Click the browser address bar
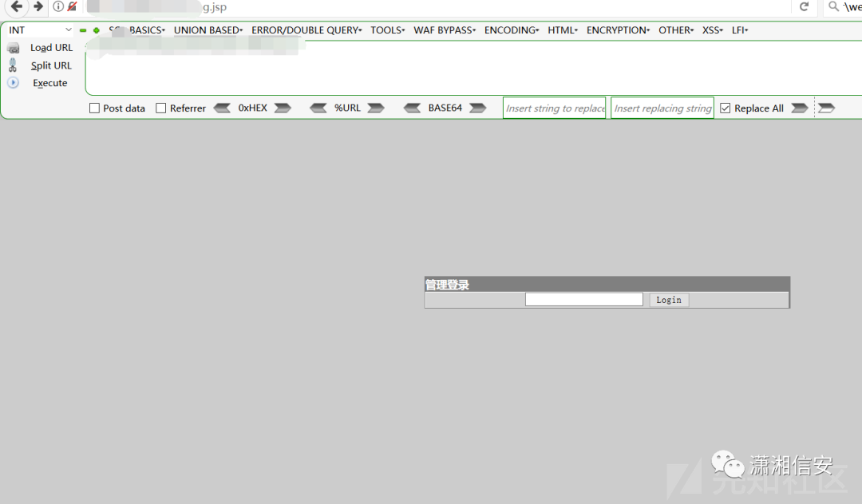862x504 pixels. (437, 6)
